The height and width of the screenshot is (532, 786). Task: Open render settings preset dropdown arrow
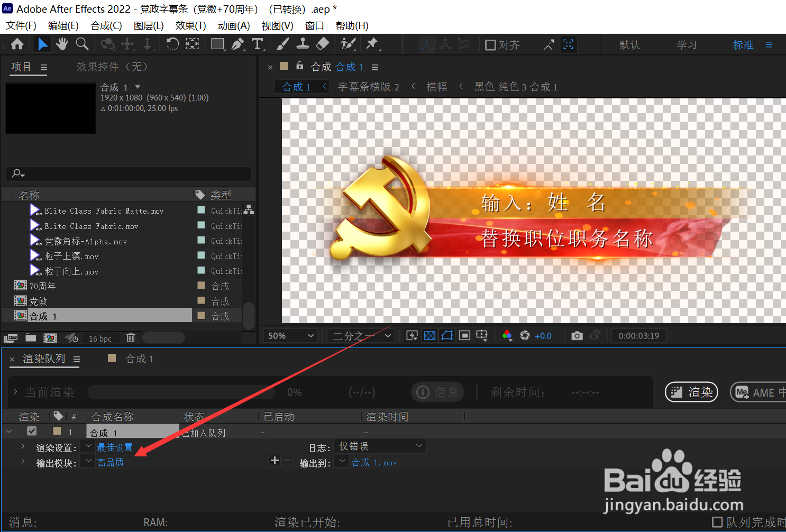[x=88, y=447]
